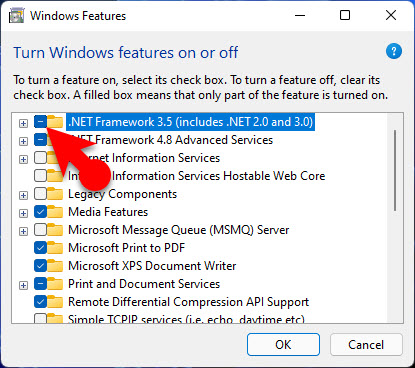415x368 pixels.
Task: Select the Microsoft Print to PDF row text
Action: 126,248
